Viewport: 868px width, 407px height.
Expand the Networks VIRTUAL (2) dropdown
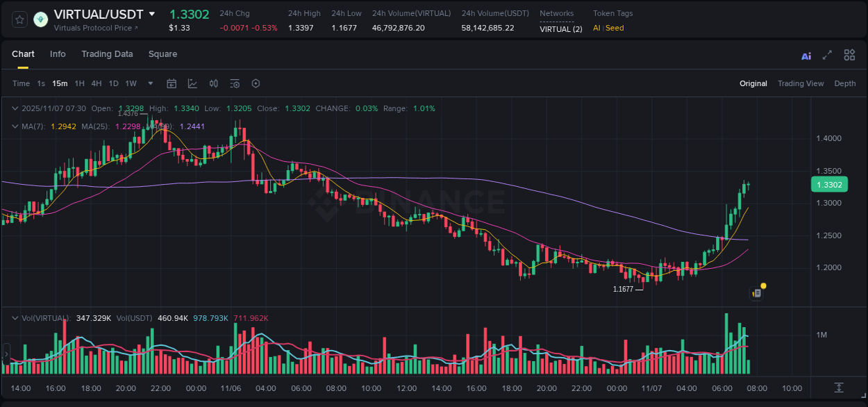tap(560, 29)
